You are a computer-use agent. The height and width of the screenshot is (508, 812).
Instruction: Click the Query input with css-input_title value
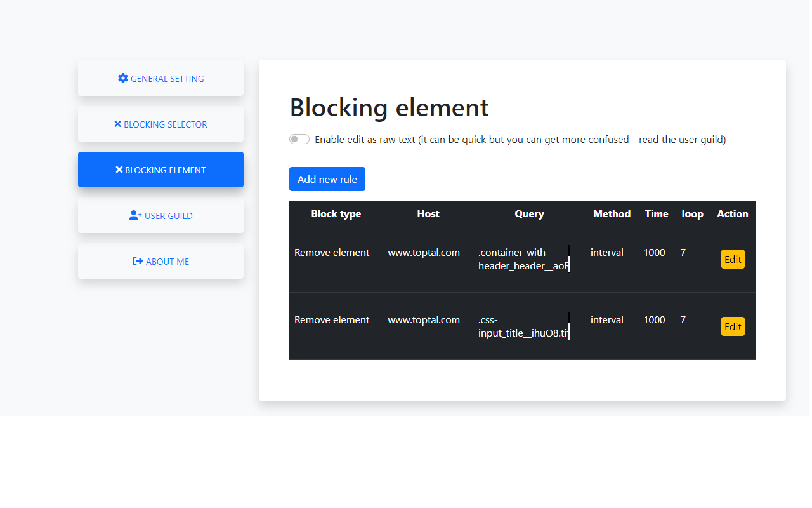coord(523,326)
